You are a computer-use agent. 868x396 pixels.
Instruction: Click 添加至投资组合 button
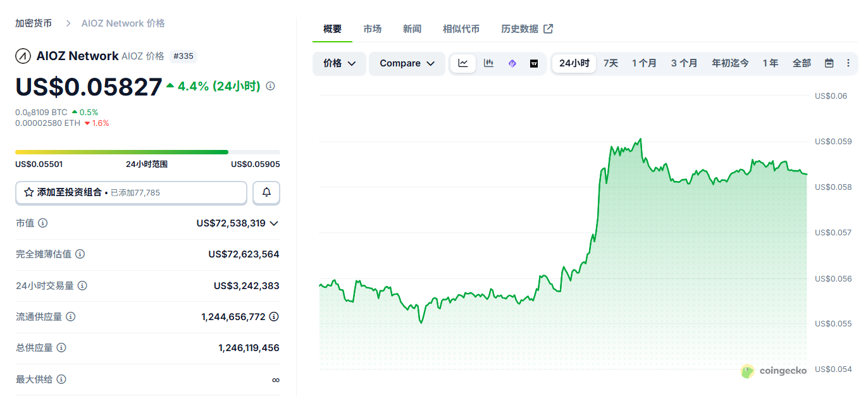(131, 192)
